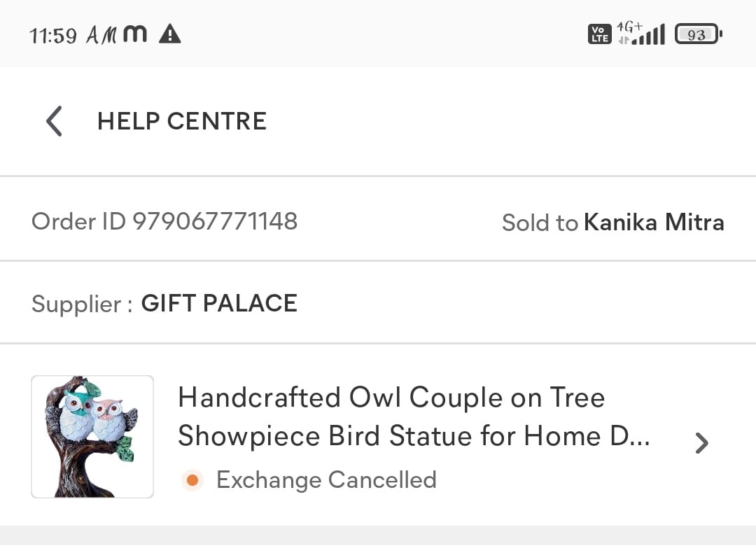
Task: Tap the 4G+ signal strength icon
Action: tap(641, 34)
